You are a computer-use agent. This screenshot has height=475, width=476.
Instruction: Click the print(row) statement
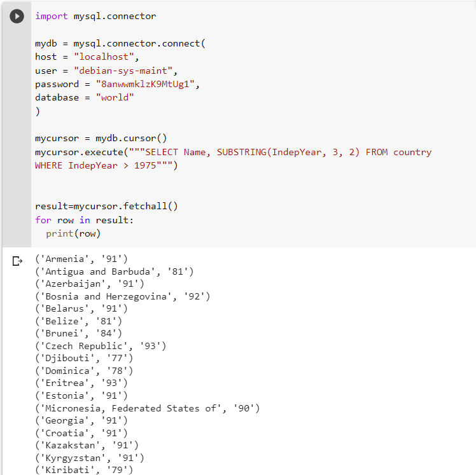coord(73,233)
